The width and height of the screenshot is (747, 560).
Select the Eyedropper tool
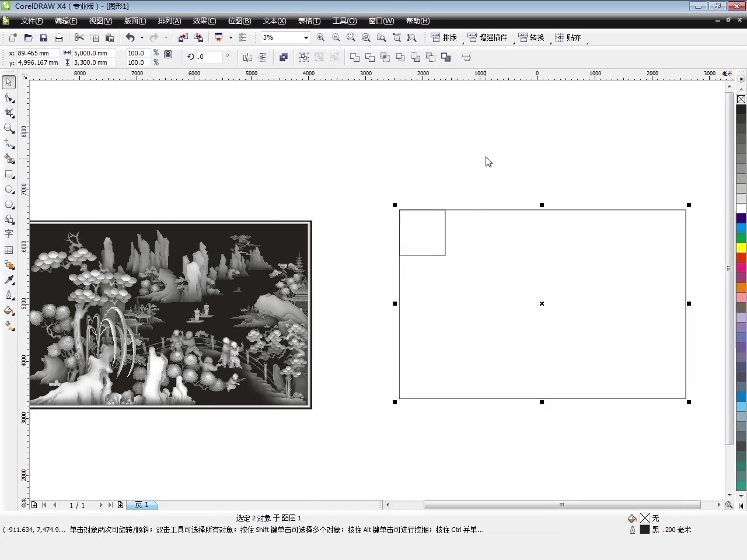(x=9, y=280)
